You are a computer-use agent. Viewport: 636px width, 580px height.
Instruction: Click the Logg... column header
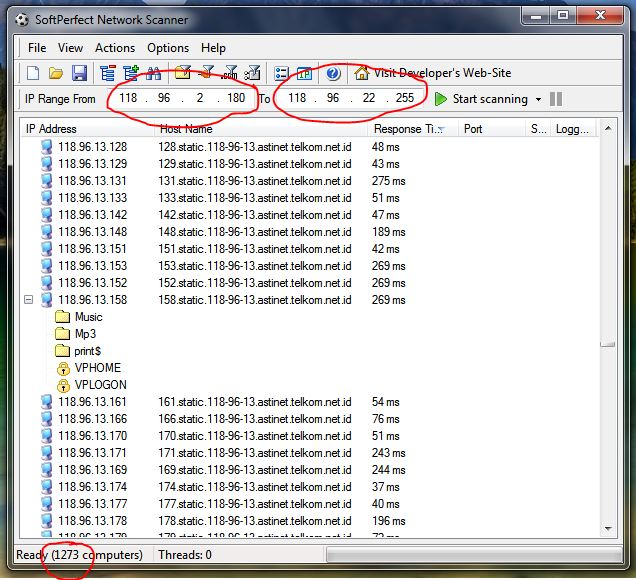click(572, 129)
